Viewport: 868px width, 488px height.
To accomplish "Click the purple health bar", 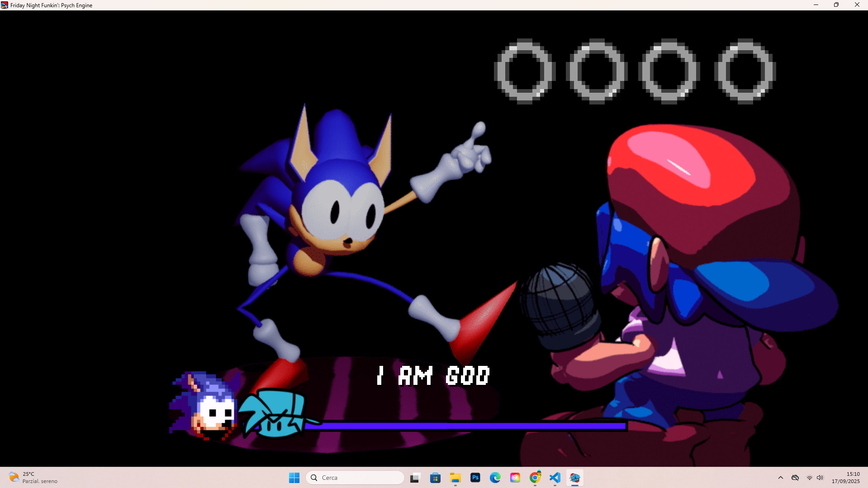I will pos(466,426).
